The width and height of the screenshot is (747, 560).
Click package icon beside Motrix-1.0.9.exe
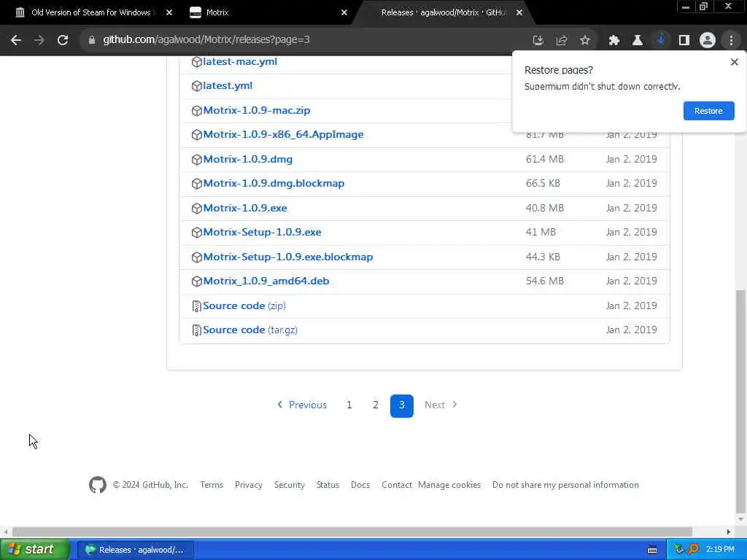click(196, 209)
